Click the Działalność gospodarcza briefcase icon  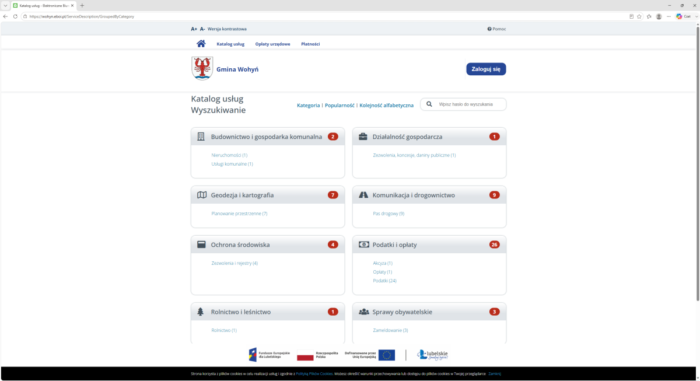tap(363, 137)
